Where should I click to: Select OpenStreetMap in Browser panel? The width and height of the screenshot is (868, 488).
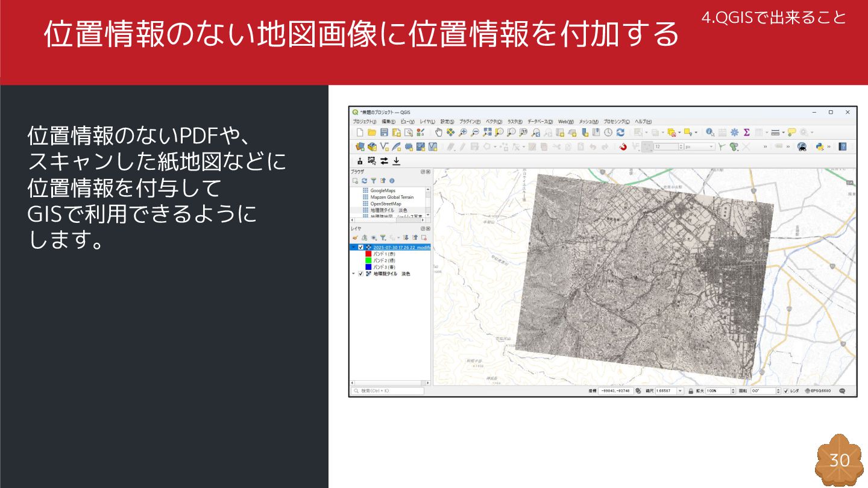(x=386, y=204)
